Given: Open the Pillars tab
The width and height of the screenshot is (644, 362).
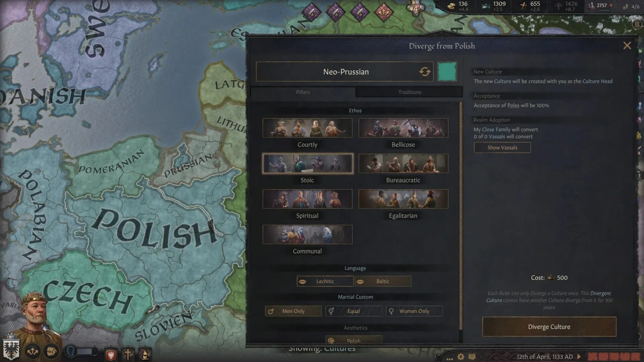Looking at the screenshot, I should tap(303, 92).
